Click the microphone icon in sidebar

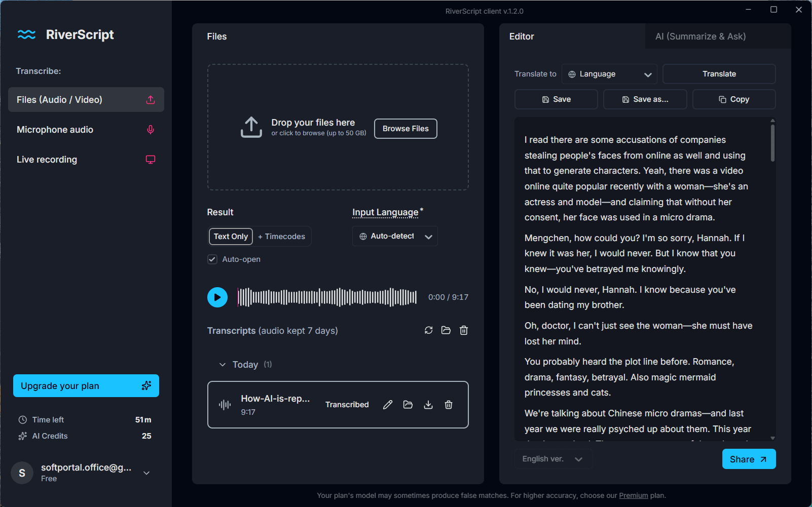coord(151,130)
